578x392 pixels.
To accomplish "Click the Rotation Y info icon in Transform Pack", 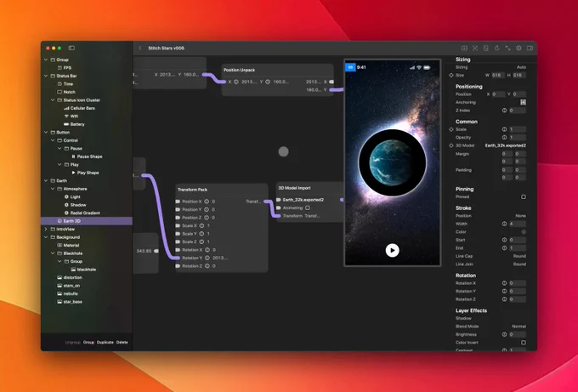I will (x=207, y=258).
